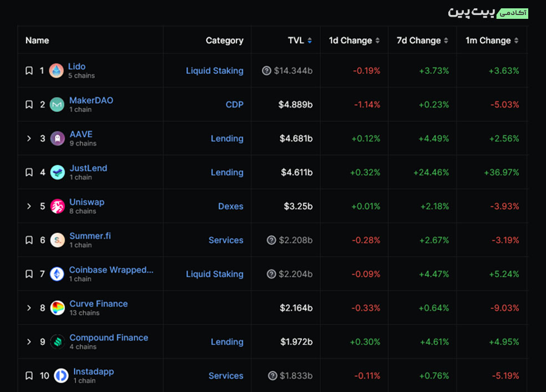
Task: Open the Curve Finance link
Action: pyautogui.click(x=99, y=304)
